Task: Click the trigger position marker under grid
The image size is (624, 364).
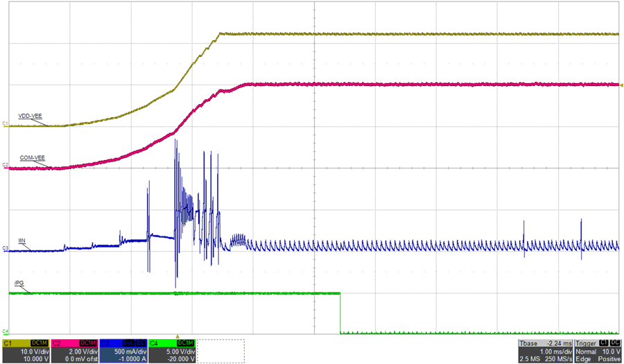Action: (176, 335)
